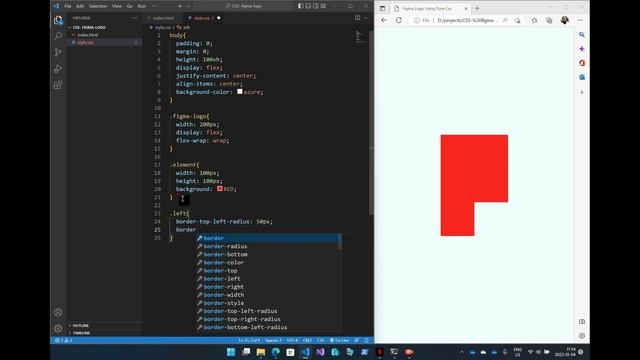
Task: Open the Search view in activity bar
Action: pos(58,36)
